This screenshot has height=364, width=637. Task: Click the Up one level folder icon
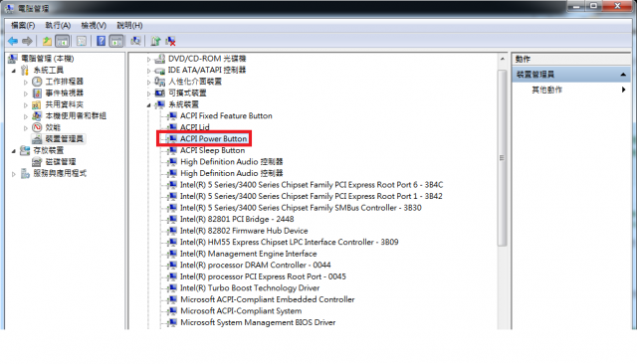point(47,41)
